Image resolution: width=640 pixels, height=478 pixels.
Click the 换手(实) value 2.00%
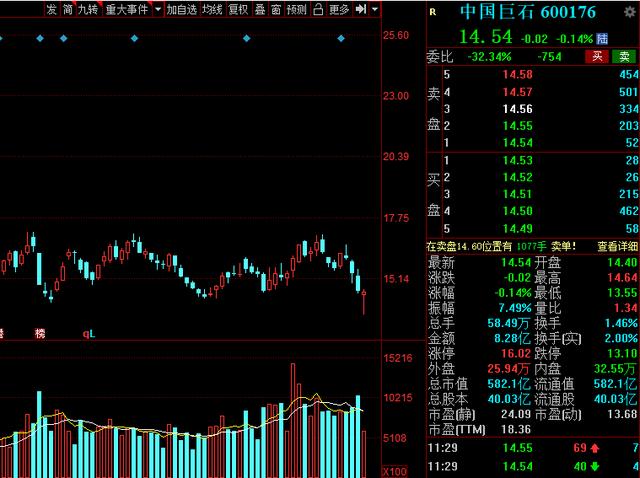point(621,338)
